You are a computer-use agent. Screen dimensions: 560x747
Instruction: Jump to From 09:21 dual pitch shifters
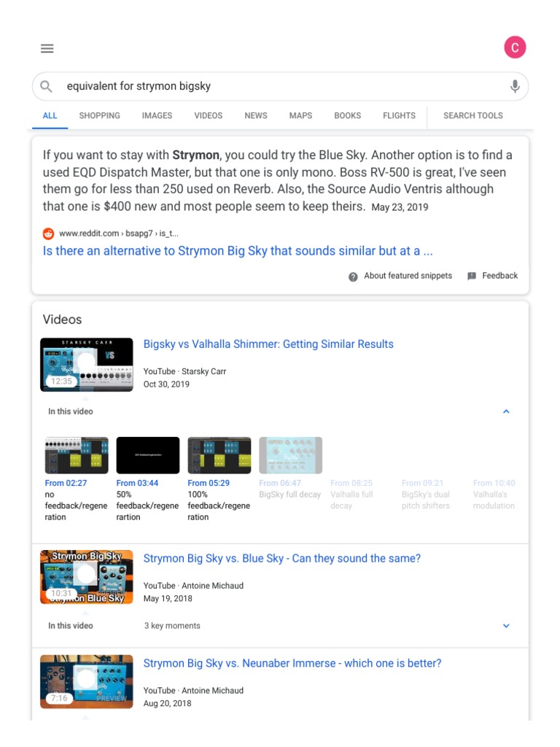click(426, 495)
